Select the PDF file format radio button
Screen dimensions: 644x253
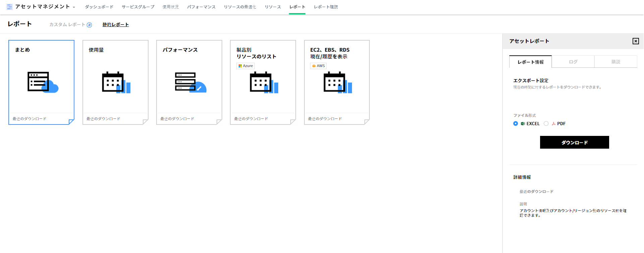[x=546, y=123]
